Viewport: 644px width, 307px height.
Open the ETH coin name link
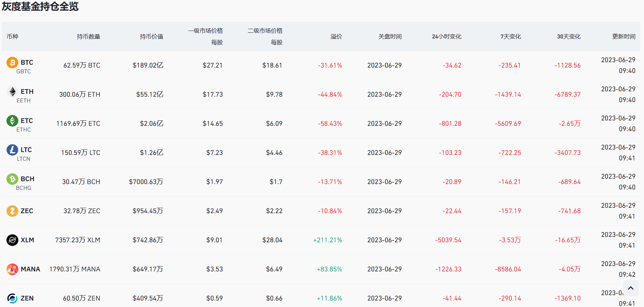(27, 92)
